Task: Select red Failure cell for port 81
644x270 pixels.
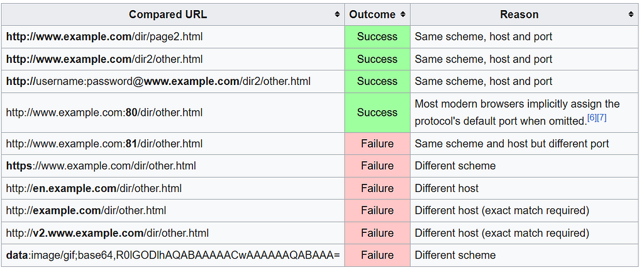Action: pyautogui.click(x=377, y=143)
